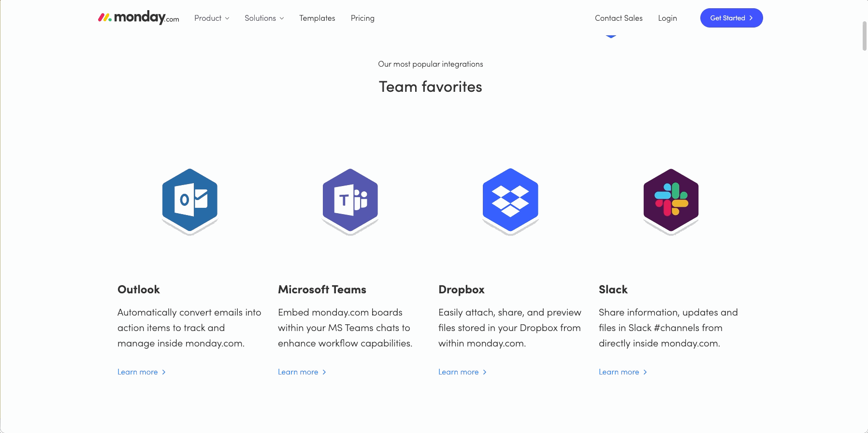
Task: Click the Outlook description paragraph
Action: pyautogui.click(x=189, y=328)
